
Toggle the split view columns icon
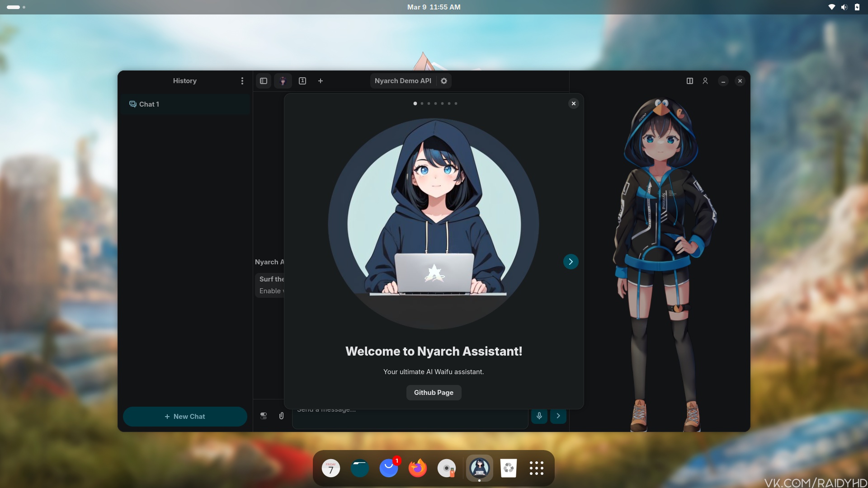(x=690, y=81)
